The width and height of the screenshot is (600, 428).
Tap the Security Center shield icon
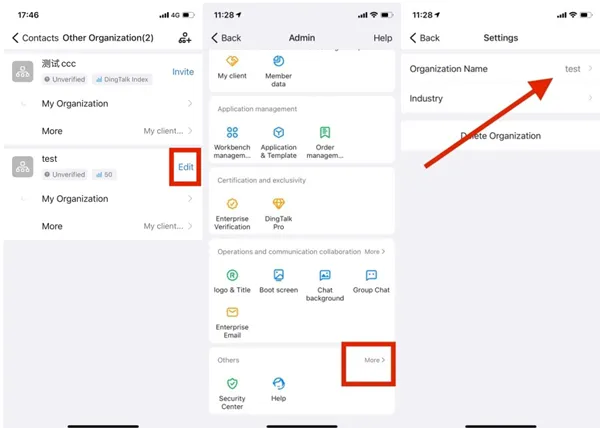pos(232,383)
